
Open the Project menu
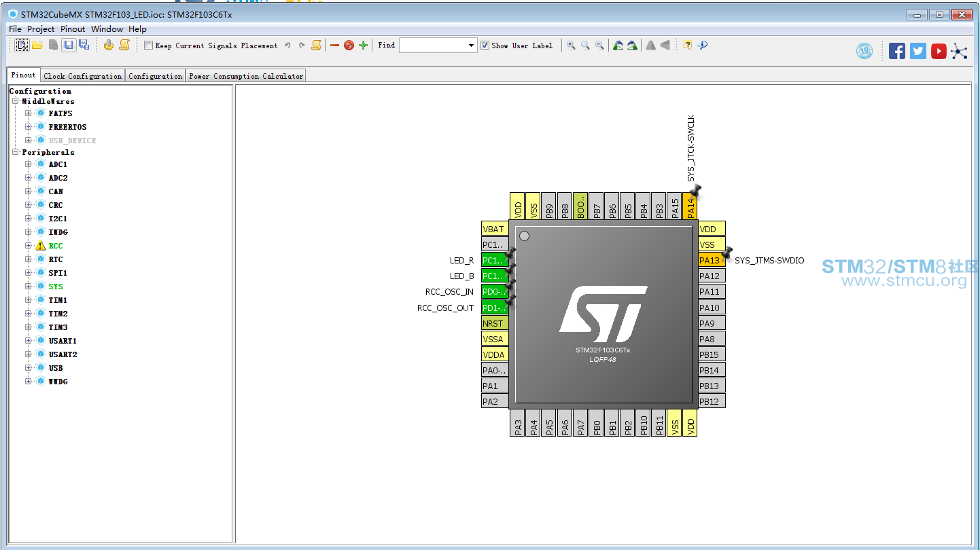tap(41, 29)
